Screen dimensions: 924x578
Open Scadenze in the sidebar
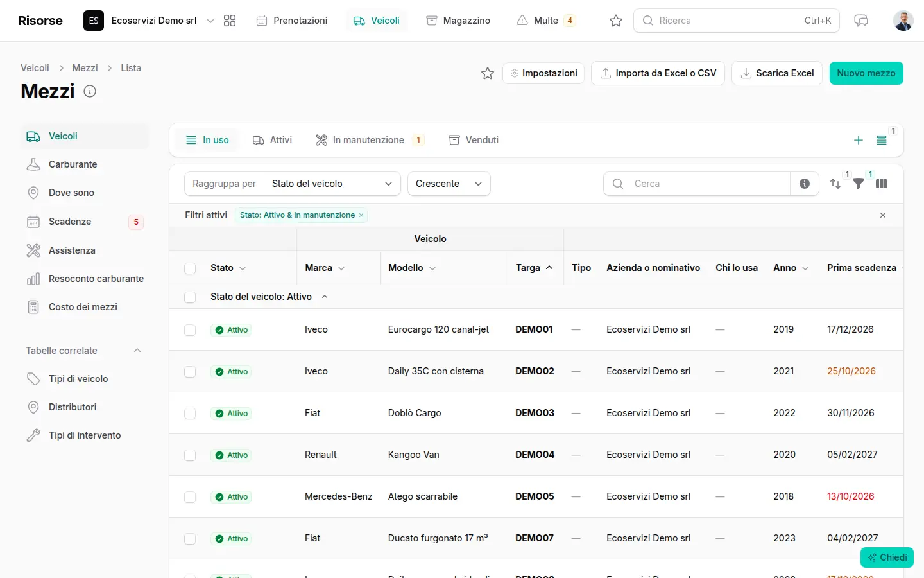tap(85, 222)
